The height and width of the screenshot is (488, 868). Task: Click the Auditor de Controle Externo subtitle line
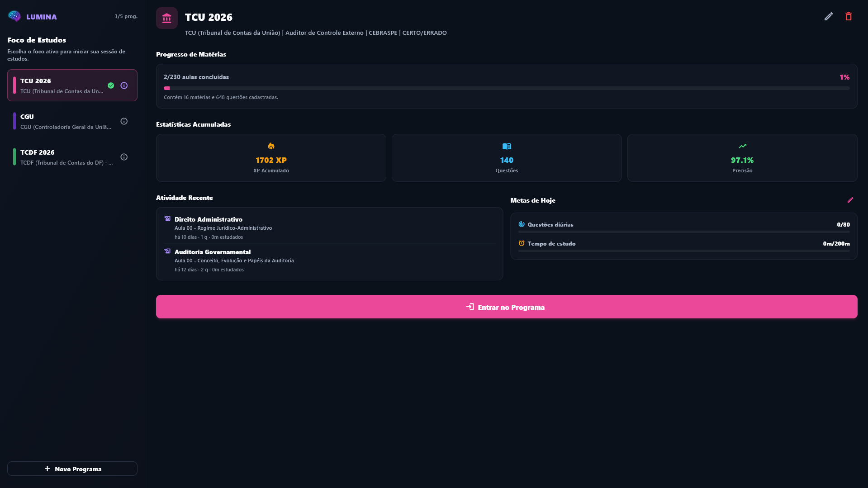[316, 33]
